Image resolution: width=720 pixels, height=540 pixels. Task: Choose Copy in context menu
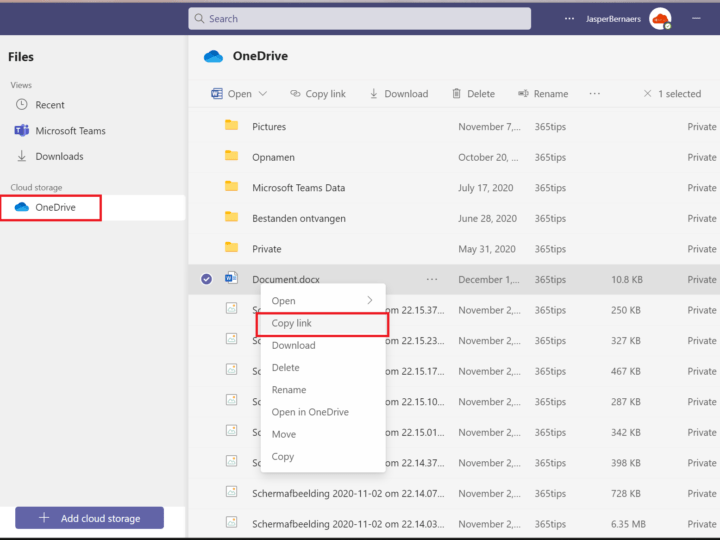point(323,456)
